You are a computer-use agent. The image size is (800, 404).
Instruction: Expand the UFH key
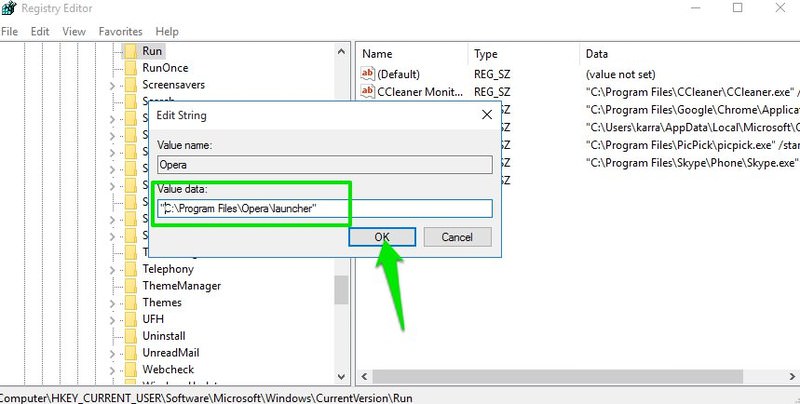pyautogui.click(x=112, y=320)
